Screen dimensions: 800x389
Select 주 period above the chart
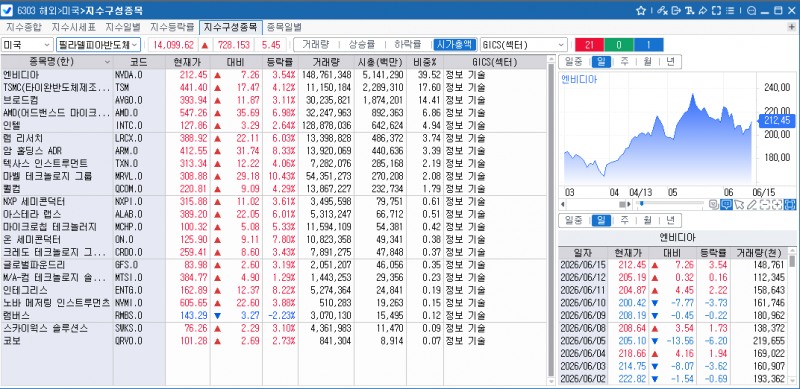(624, 62)
